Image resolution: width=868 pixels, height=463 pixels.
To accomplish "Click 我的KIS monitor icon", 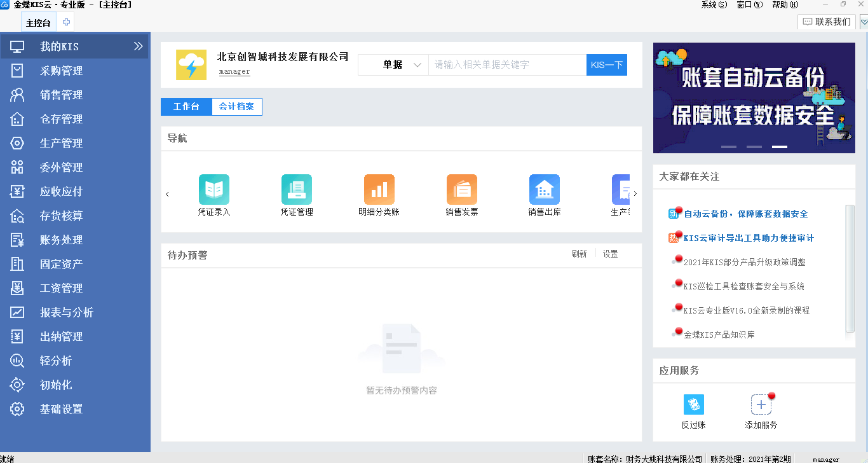I will point(17,46).
